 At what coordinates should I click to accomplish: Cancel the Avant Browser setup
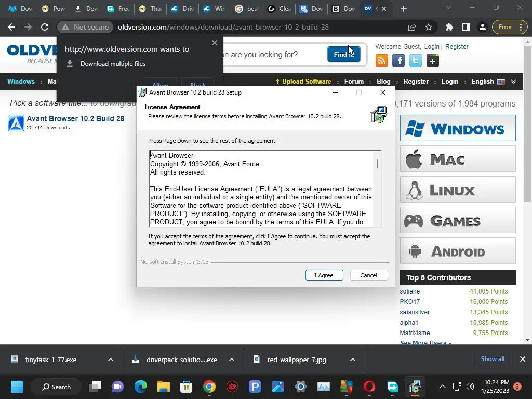[368, 275]
